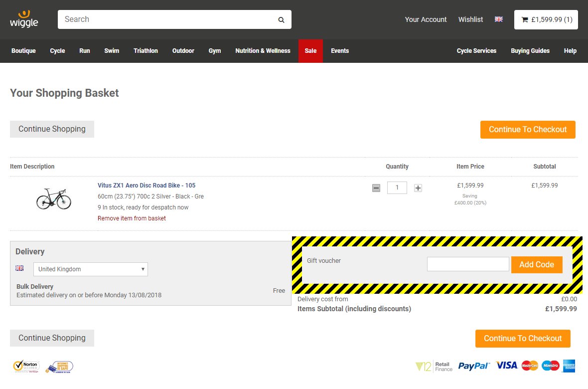Decrease quantity with the minus icon
This screenshot has height=389, width=588.
coord(376,188)
